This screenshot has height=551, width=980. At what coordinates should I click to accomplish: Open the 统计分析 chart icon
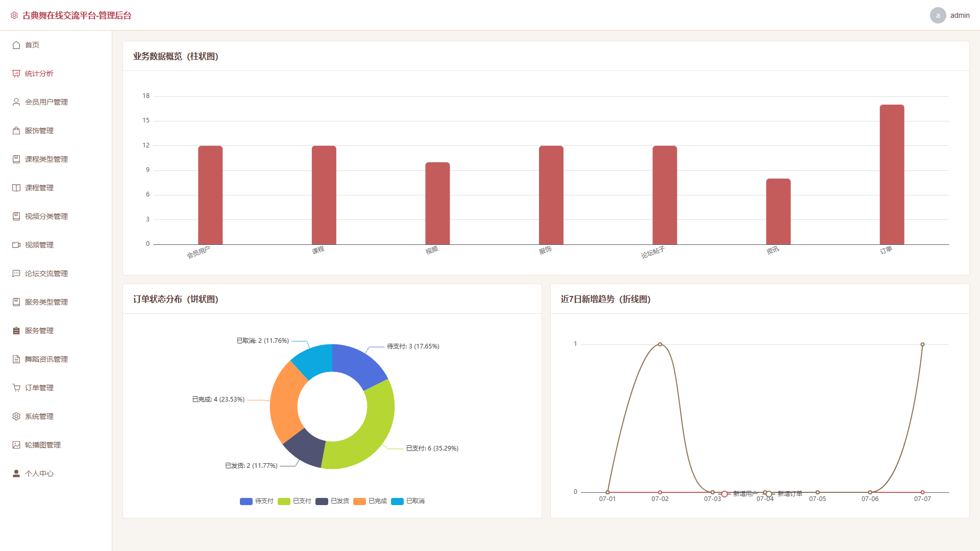coord(16,73)
